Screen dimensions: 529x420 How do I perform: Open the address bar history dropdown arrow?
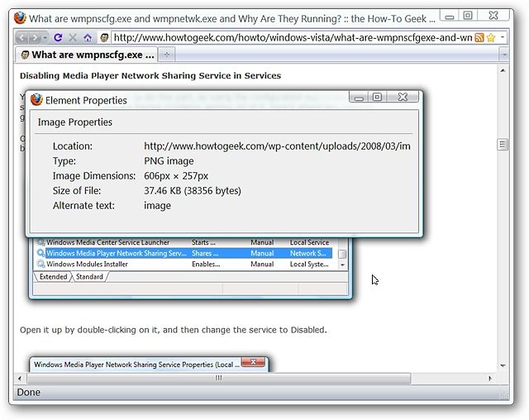503,37
